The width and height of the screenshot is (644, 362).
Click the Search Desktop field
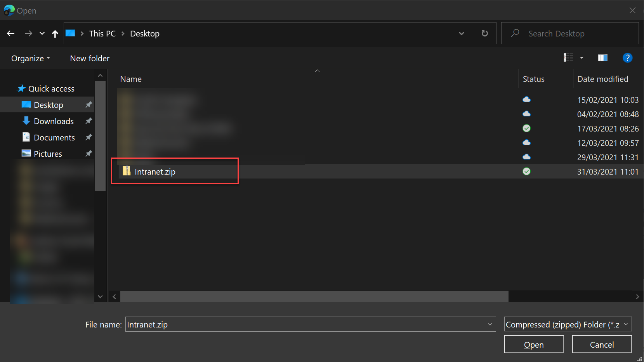coord(575,34)
